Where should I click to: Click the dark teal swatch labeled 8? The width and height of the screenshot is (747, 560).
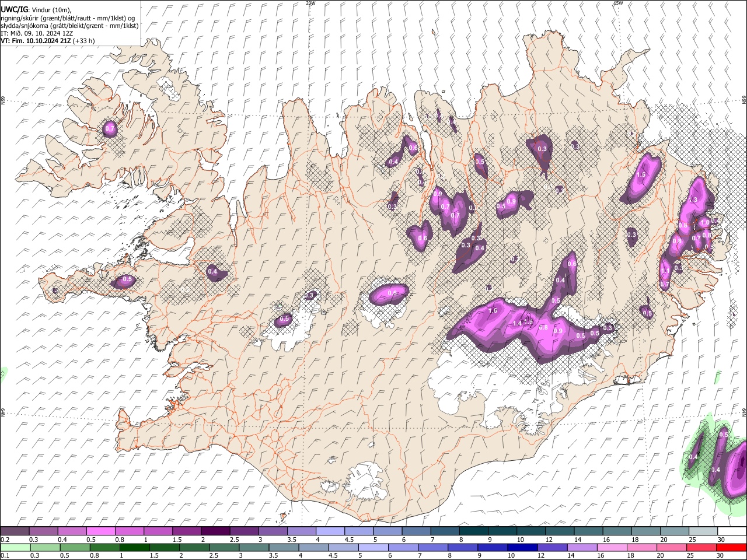click(x=473, y=531)
